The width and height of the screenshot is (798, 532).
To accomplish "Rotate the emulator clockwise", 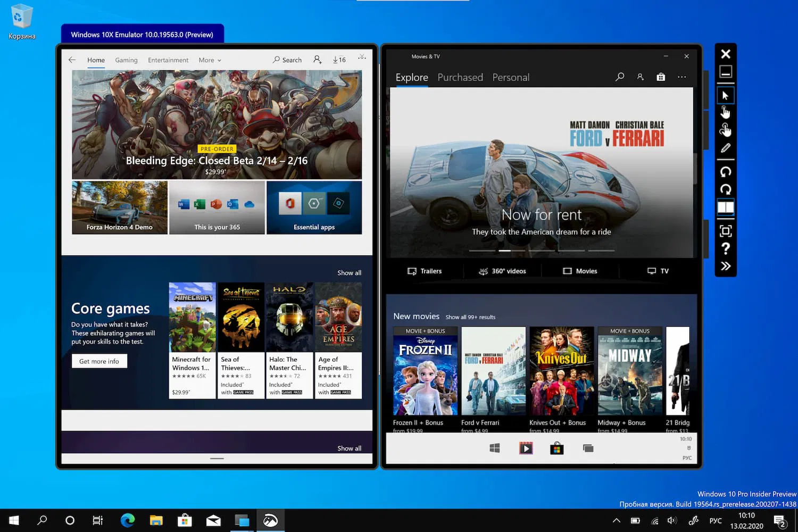I will (x=726, y=189).
